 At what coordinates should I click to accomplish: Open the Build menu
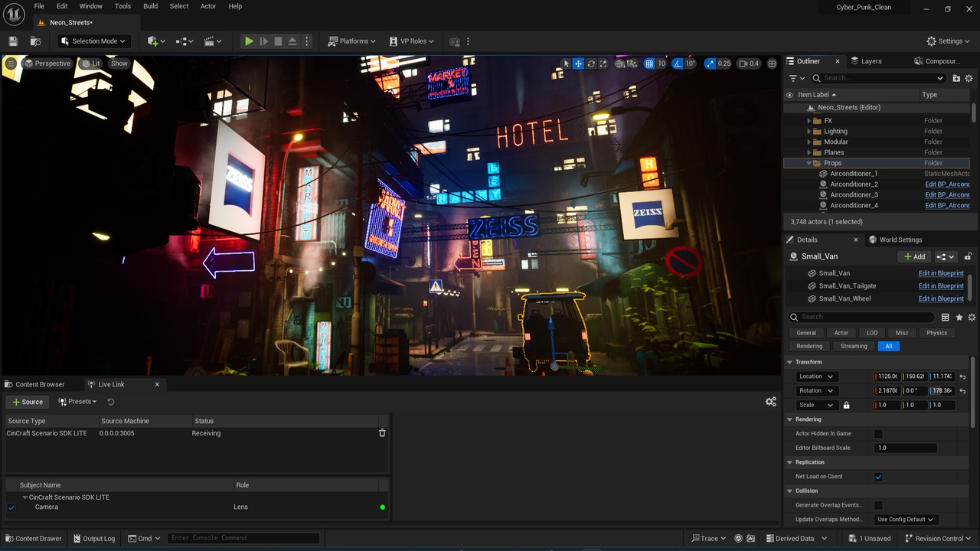[151, 6]
